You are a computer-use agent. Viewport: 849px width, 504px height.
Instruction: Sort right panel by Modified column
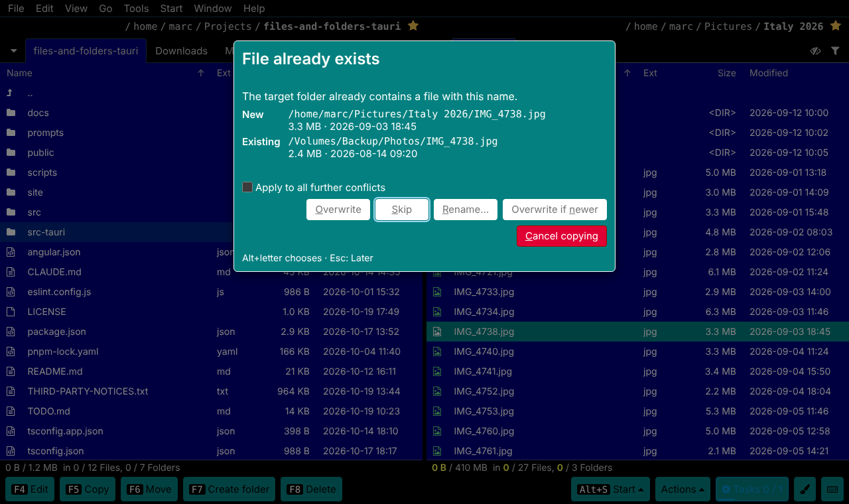[769, 73]
